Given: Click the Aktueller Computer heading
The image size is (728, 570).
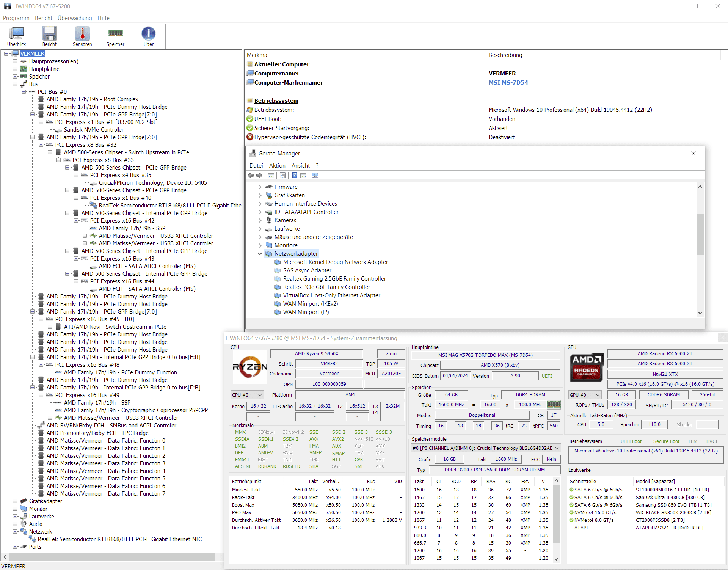Looking at the screenshot, I should 282,64.
